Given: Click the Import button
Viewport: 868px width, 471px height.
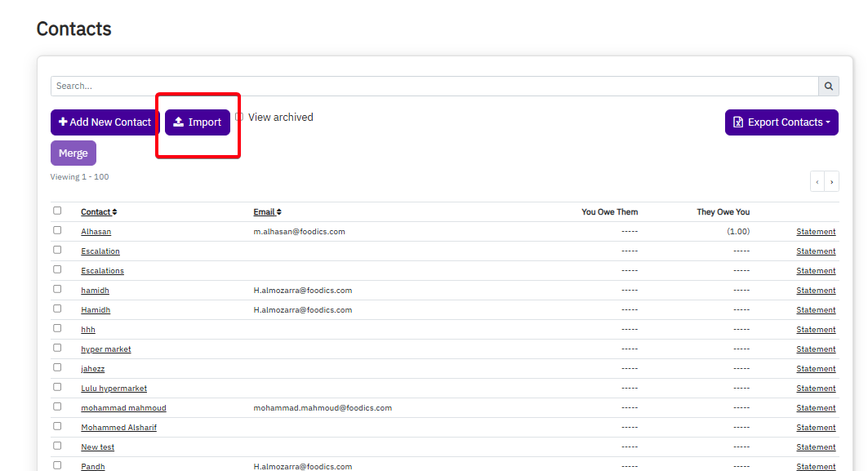Looking at the screenshot, I should pyautogui.click(x=198, y=122).
